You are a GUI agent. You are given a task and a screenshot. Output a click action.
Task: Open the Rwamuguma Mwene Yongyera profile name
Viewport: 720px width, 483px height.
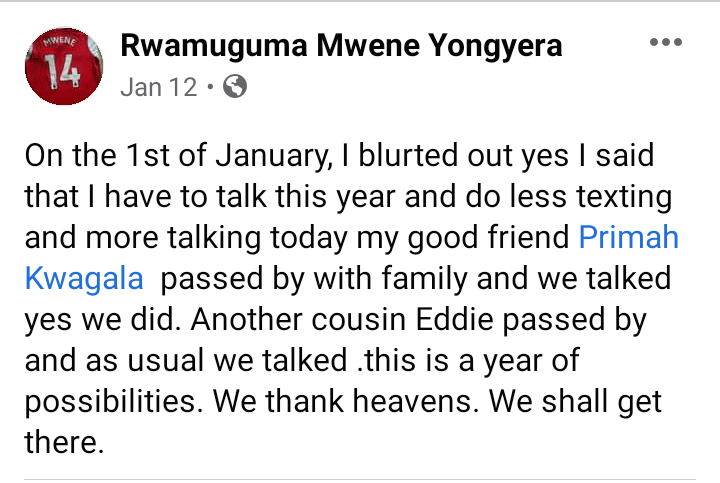coord(340,45)
